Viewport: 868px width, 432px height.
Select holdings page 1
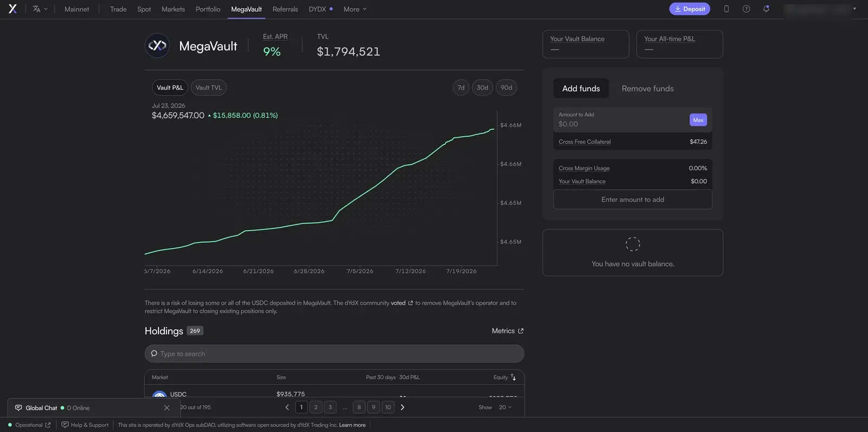302,407
